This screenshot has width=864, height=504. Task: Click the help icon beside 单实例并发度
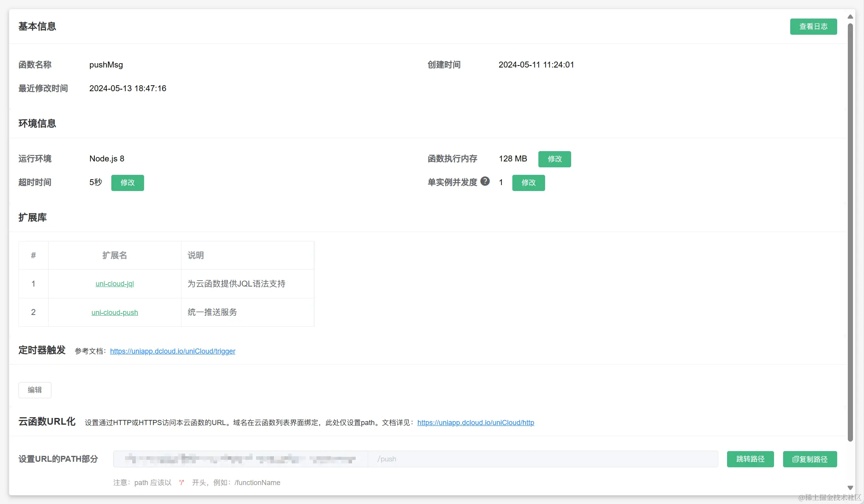[x=485, y=181]
